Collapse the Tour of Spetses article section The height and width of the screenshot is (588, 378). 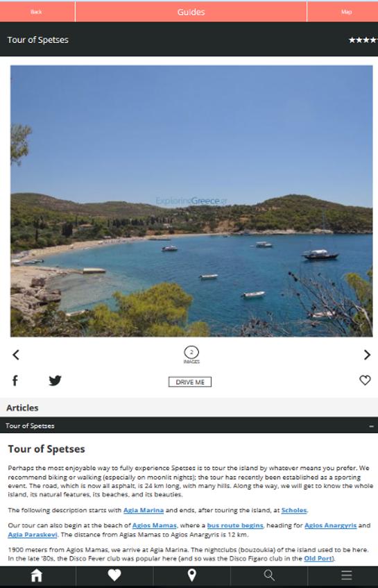point(189,426)
